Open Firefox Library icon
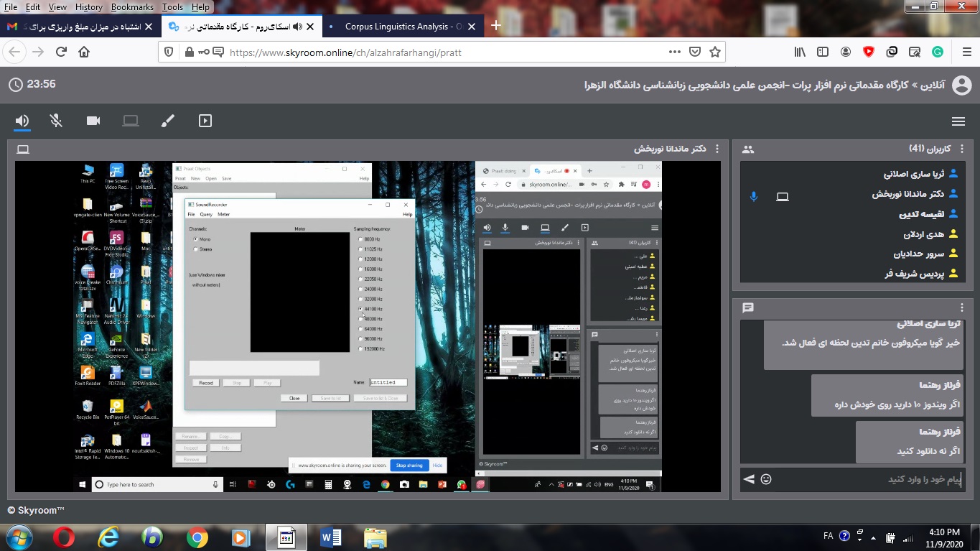Image resolution: width=980 pixels, height=551 pixels. point(800,52)
